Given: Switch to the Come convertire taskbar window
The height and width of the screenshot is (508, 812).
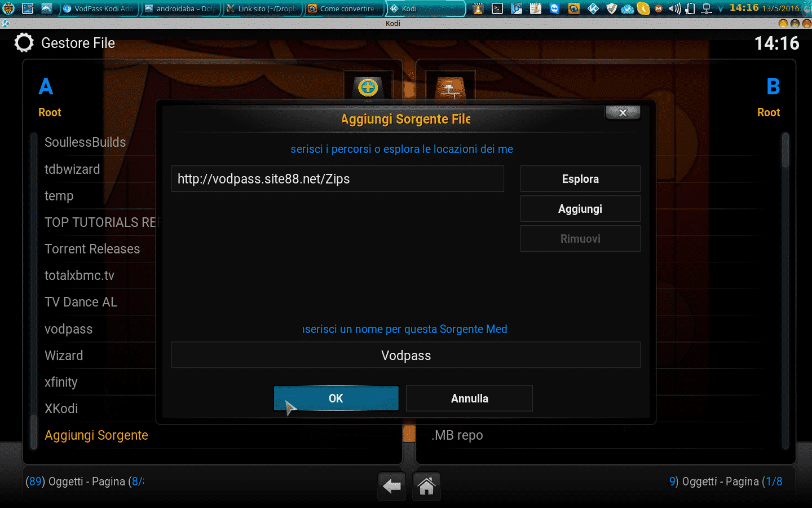Looking at the screenshot, I should [x=345, y=8].
